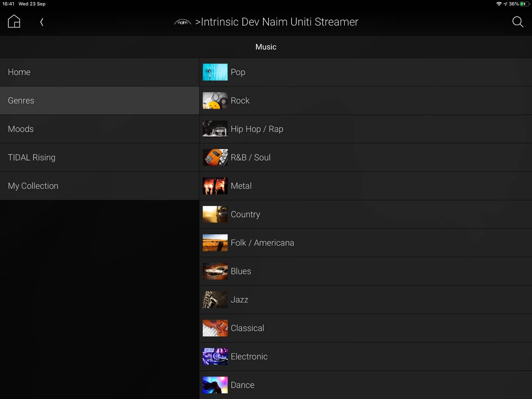Open the Classical violin thumbnail
Image resolution: width=532 pixels, height=399 pixels.
215,328
